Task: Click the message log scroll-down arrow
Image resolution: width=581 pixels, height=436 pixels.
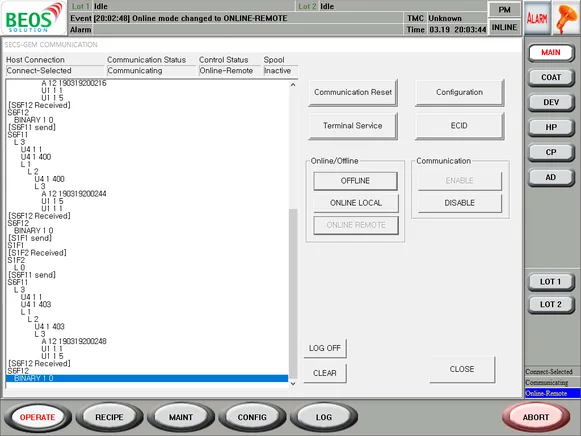Action: [293, 383]
